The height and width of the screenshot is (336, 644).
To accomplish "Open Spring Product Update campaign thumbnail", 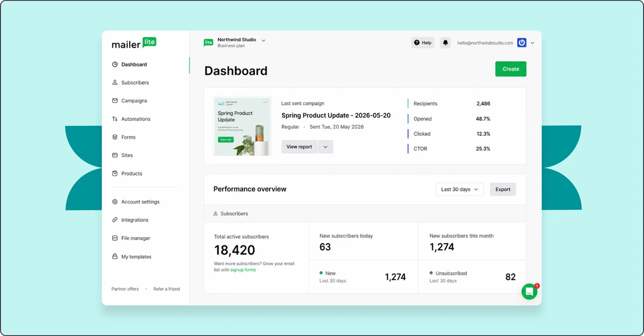I will 242,126.
